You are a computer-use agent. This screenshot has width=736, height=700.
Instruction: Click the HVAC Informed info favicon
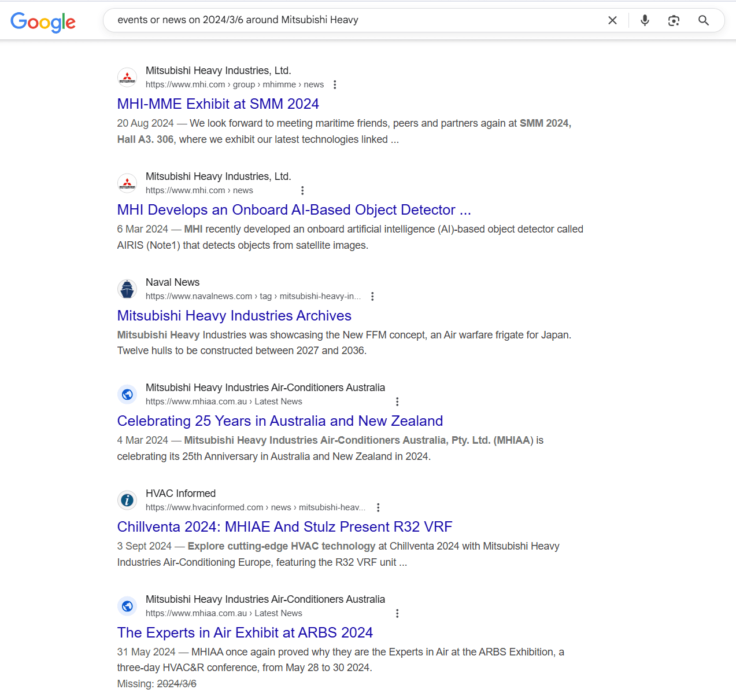point(127,500)
